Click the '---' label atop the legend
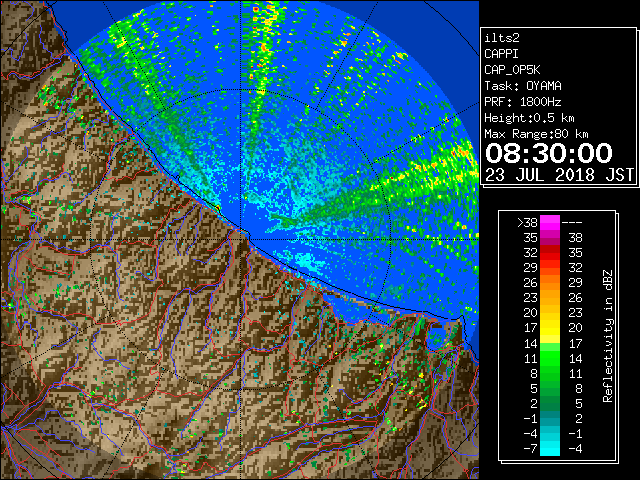 572,223
